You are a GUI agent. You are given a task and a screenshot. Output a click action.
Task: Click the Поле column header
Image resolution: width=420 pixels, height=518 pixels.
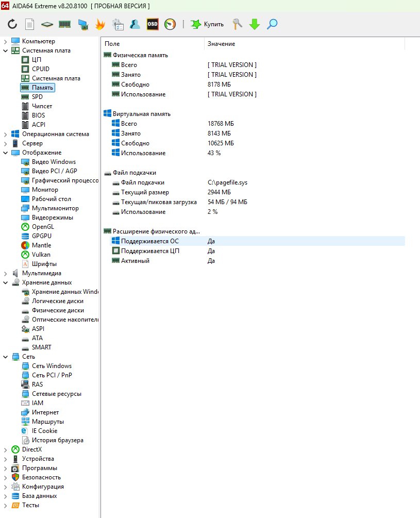[x=153, y=44]
